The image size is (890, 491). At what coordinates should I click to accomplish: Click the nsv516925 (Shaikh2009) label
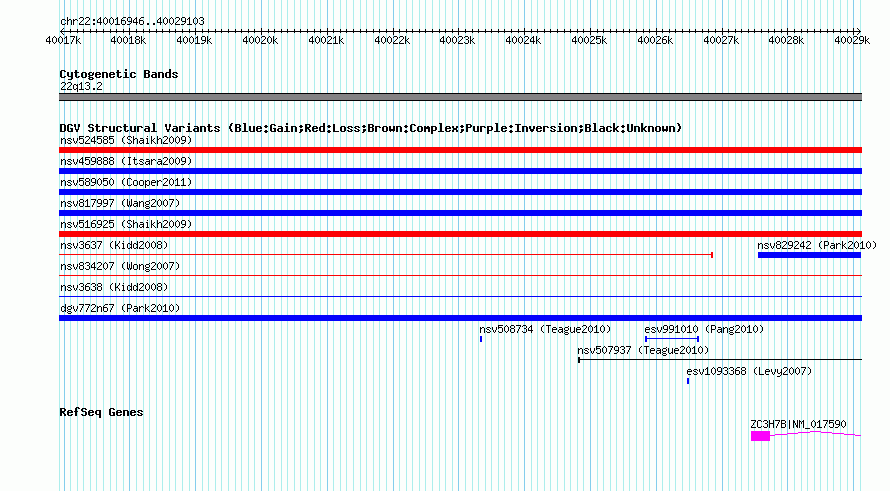(x=126, y=224)
